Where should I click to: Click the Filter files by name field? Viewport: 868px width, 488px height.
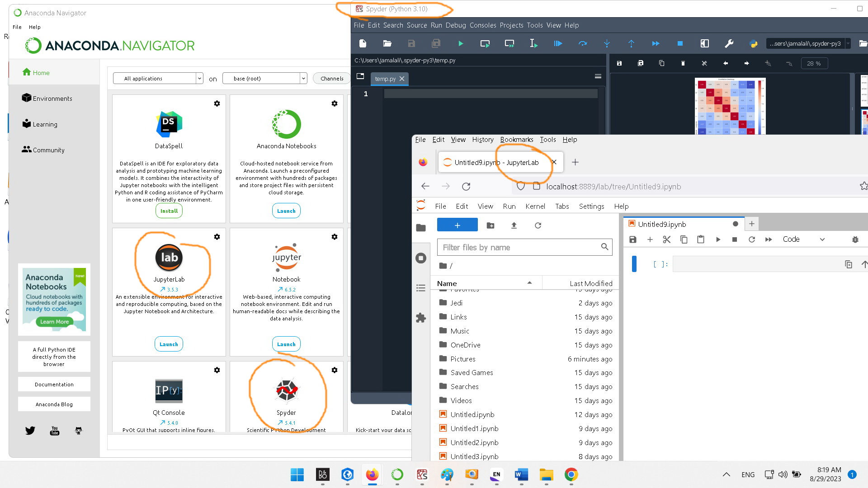click(x=520, y=248)
